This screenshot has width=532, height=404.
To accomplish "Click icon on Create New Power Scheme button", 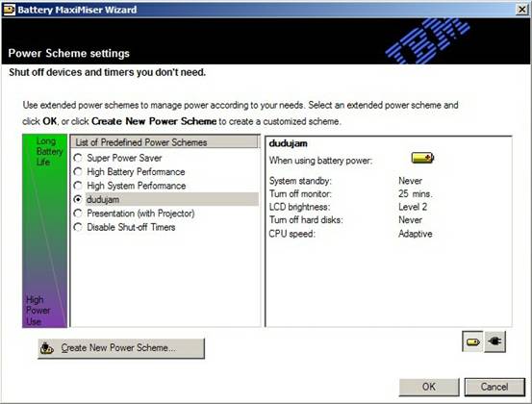I will tap(47, 348).
